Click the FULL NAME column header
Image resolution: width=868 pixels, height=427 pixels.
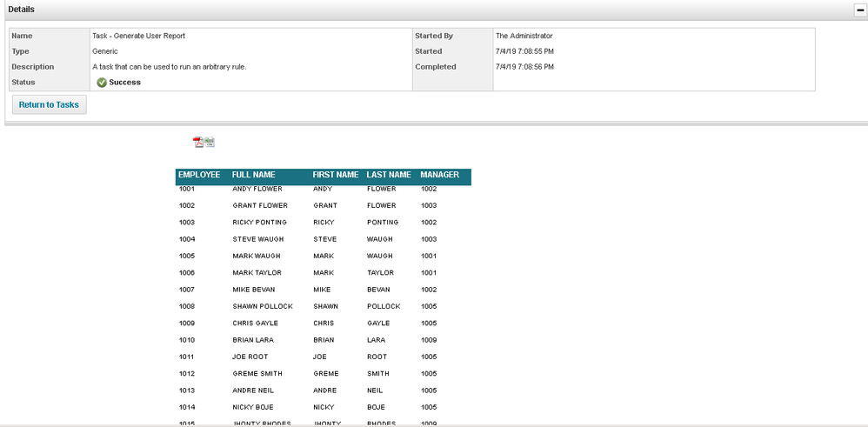click(253, 175)
